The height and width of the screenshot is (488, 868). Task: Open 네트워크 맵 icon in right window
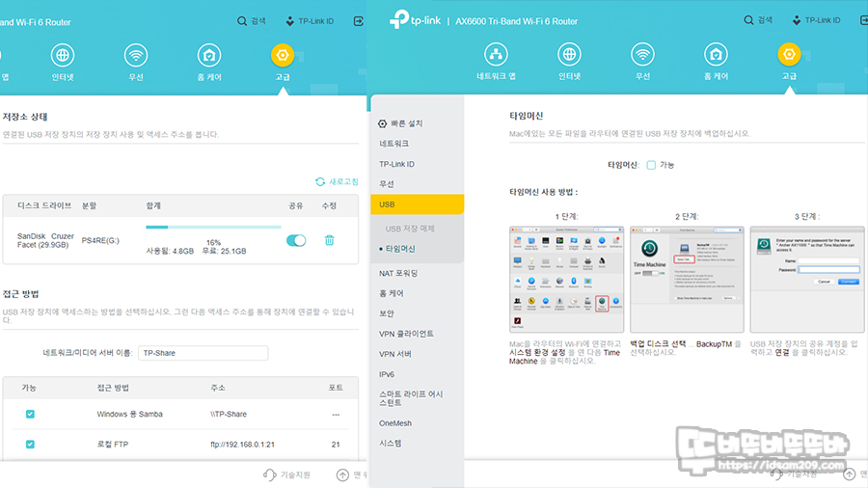tap(496, 54)
